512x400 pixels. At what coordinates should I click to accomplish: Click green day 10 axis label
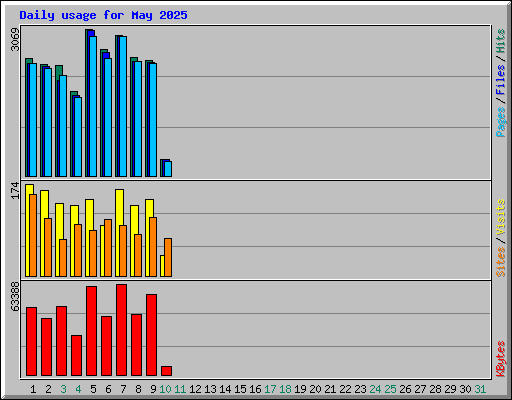click(165, 389)
